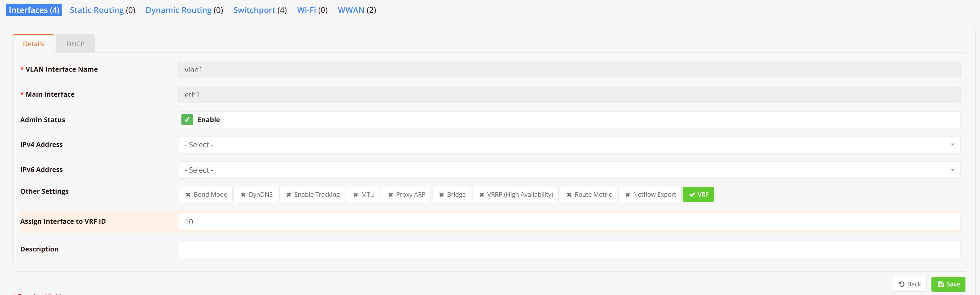Image resolution: width=980 pixels, height=295 pixels.
Task: Toggle the Bond Mode setting
Action: pos(206,194)
